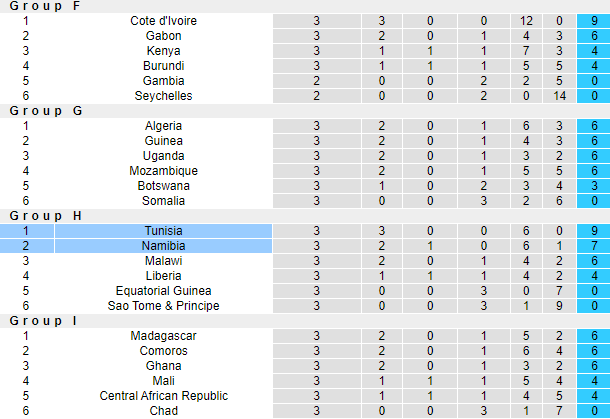Select Chad at bottom of Group I

click(163, 411)
